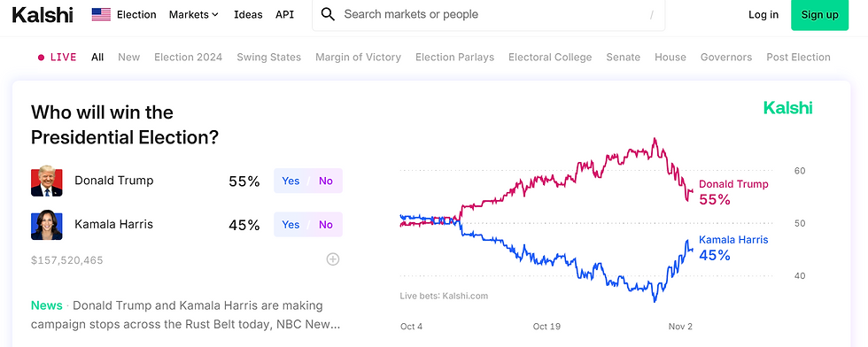The height and width of the screenshot is (347, 868).
Task: Click the plus circle icon under Harris row
Action: tap(333, 259)
